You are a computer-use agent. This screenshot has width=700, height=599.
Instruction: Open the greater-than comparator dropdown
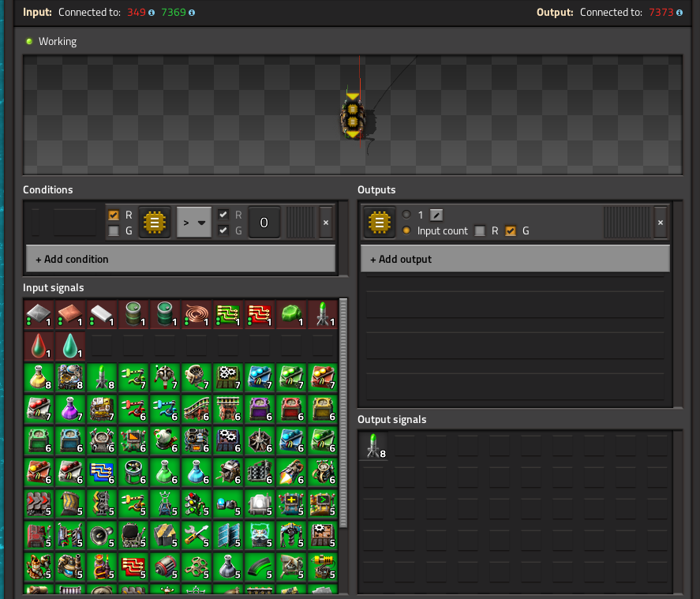pyautogui.click(x=194, y=223)
